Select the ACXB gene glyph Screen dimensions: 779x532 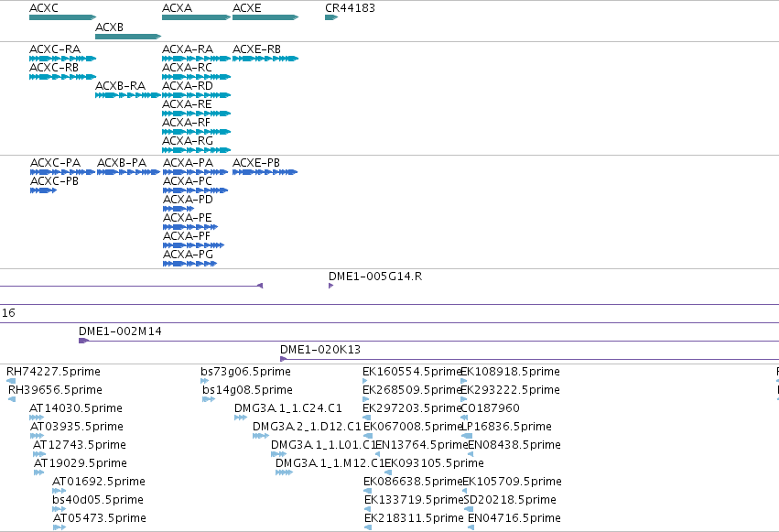128,37
